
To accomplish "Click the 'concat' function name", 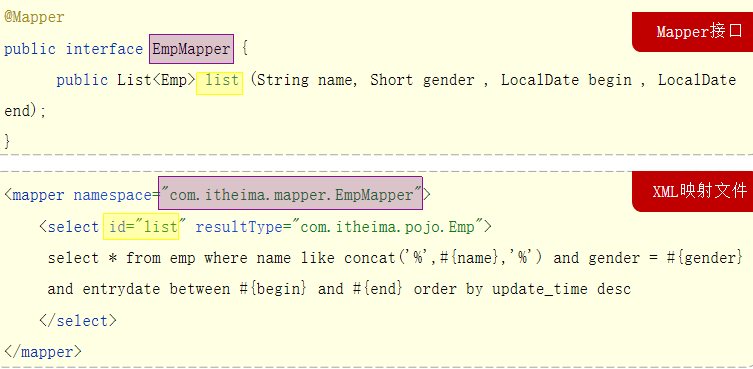I will [x=369, y=258].
